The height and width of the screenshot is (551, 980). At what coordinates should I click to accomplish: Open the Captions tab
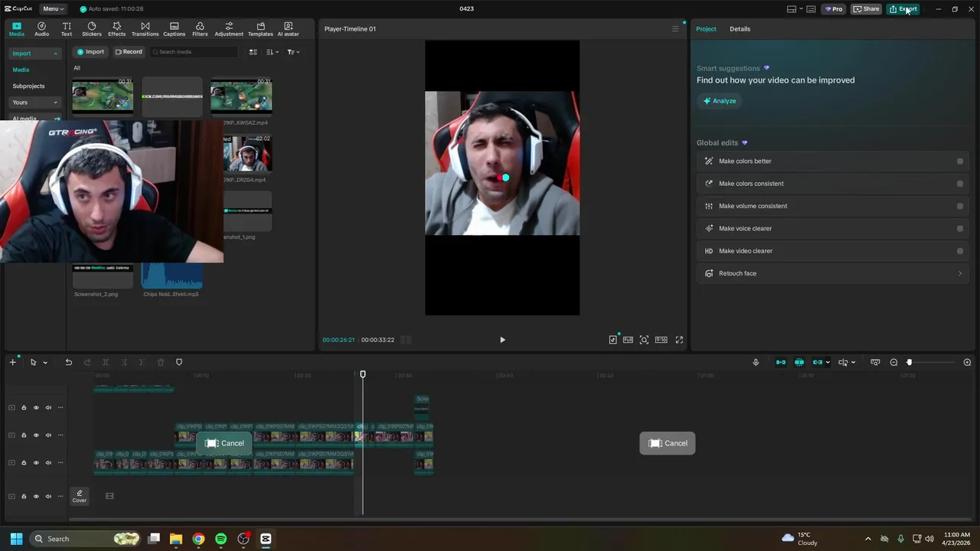(174, 29)
